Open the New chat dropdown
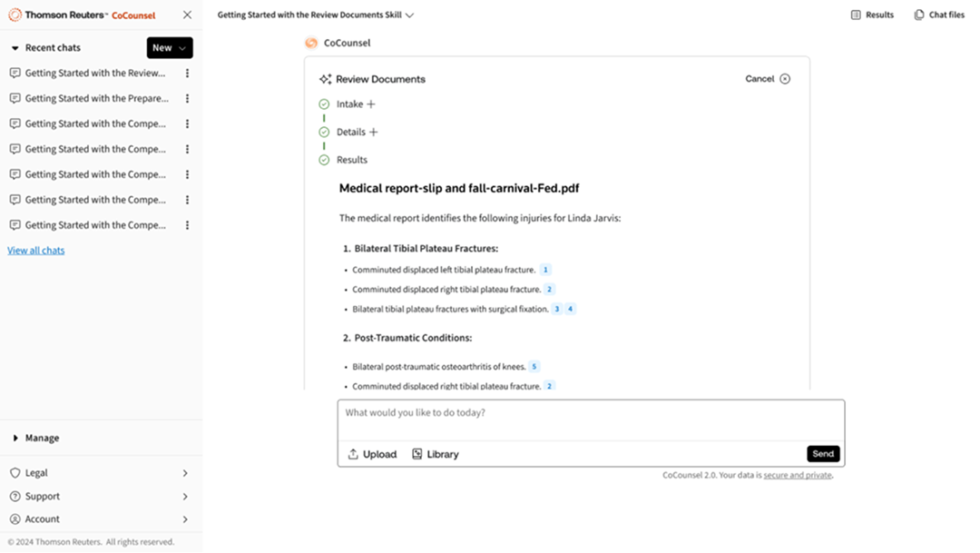 click(182, 48)
